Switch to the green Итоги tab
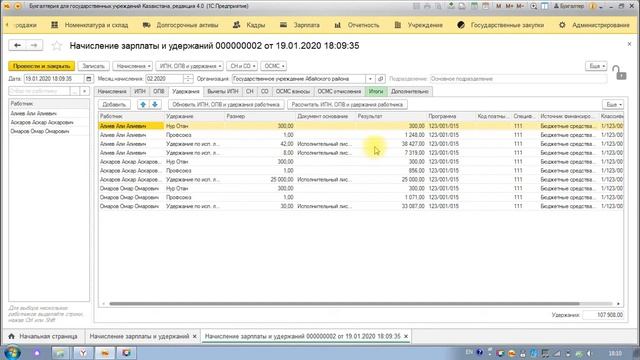 pyautogui.click(x=376, y=91)
